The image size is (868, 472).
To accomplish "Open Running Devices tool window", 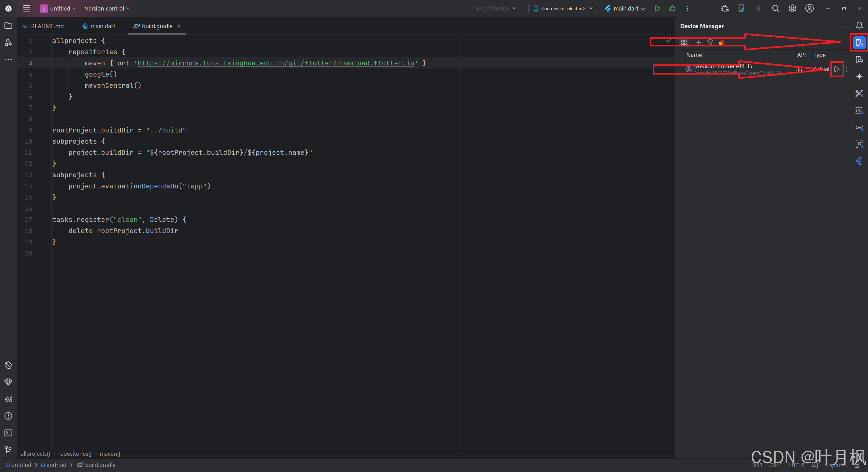I will click(x=859, y=60).
